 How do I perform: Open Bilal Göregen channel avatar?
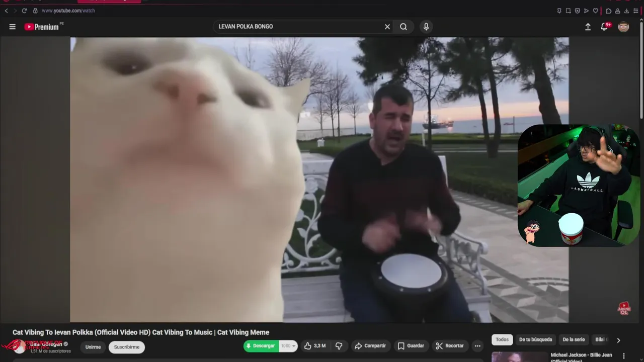coord(19,347)
